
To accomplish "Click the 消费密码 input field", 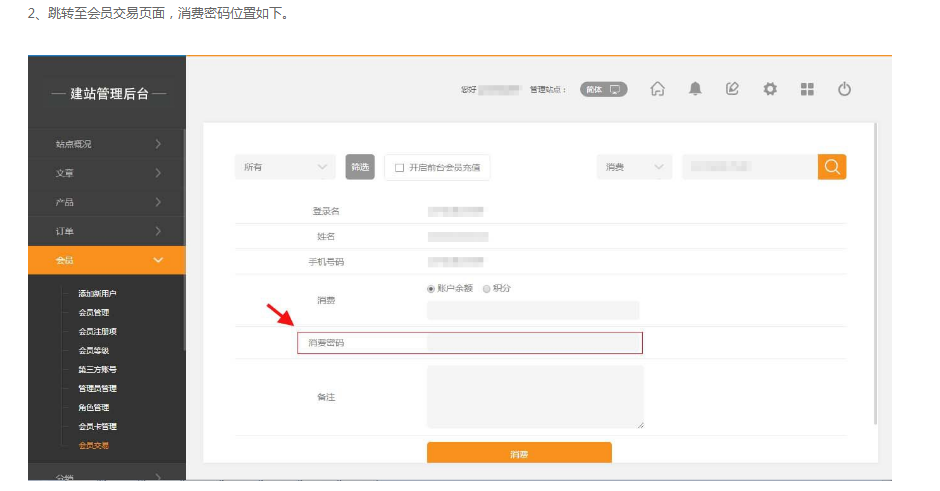I will [x=533, y=343].
